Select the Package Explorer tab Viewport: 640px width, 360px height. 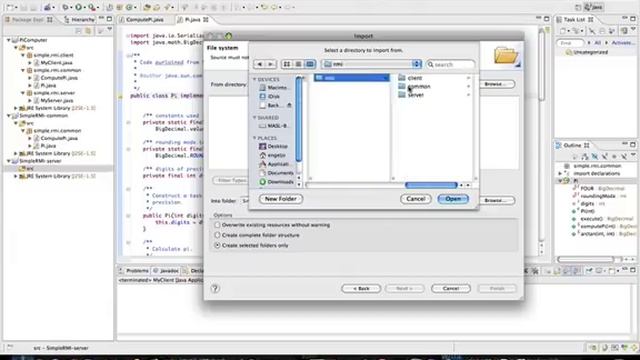point(28,19)
